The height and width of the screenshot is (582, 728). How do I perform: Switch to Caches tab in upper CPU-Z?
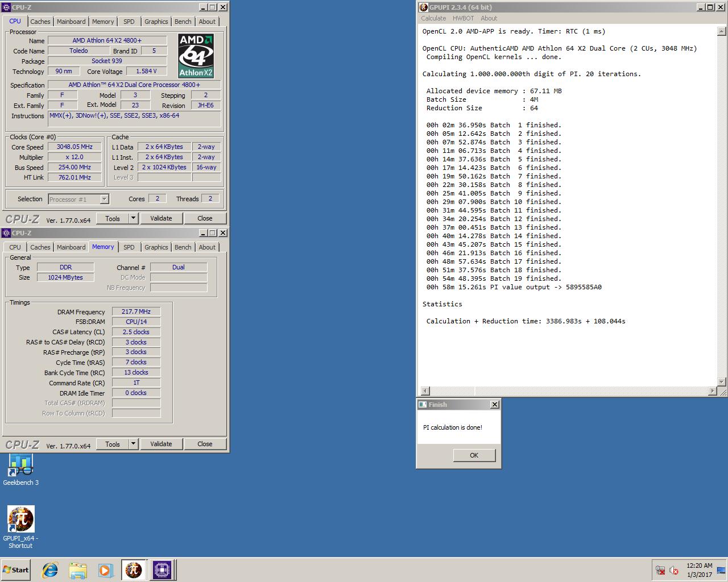coord(40,22)
